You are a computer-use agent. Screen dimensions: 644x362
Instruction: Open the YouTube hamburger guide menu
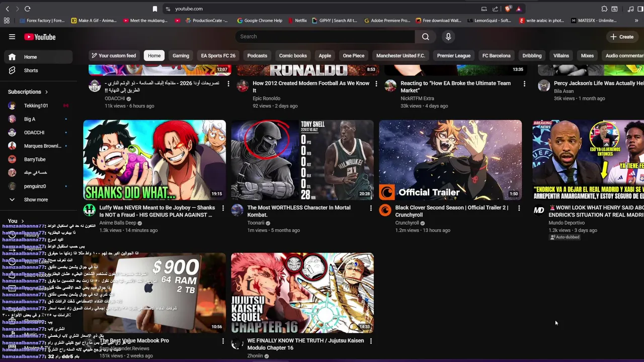tap(12, 37)
